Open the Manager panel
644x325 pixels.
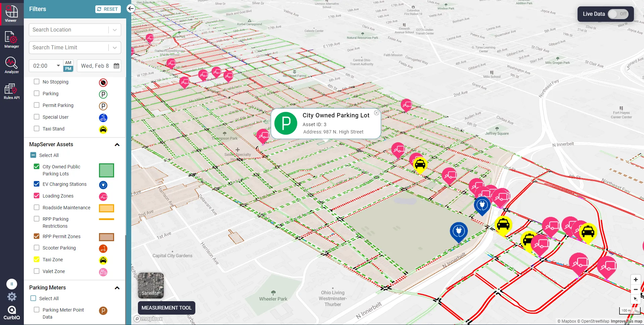[x=11, y=39]
